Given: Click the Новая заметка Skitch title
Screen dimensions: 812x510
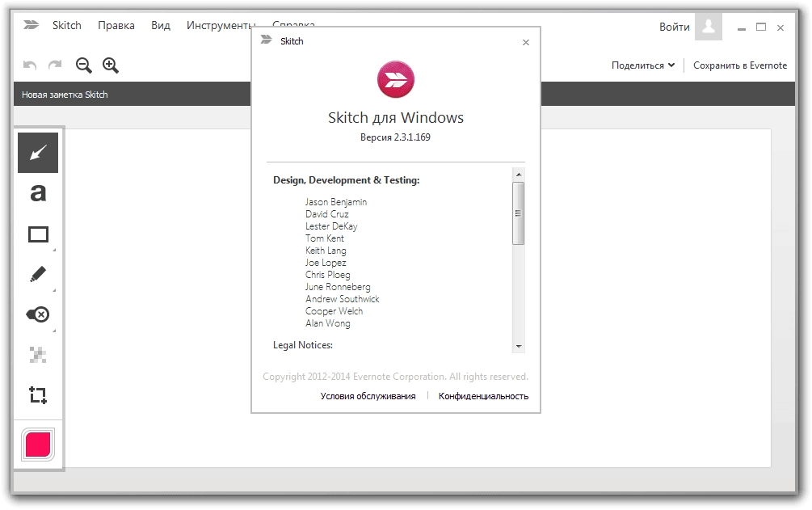Looking at the screenshot, I should point(65,95).
